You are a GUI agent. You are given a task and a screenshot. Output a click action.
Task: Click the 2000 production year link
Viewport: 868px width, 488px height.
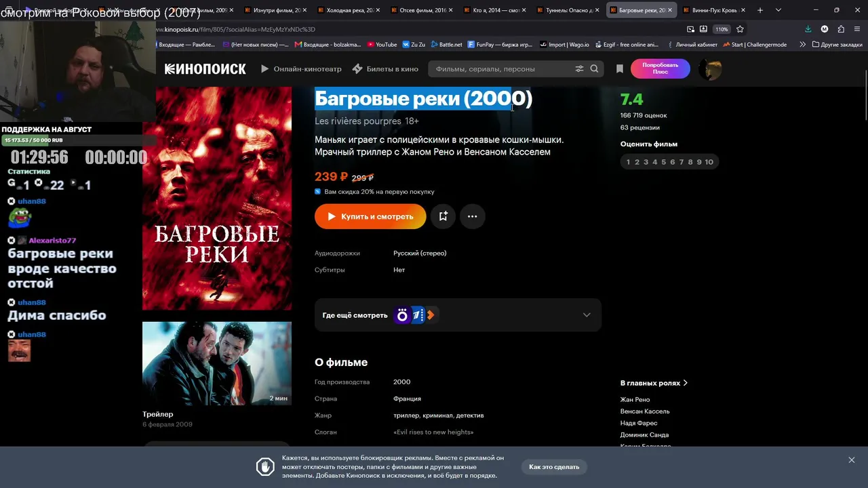(x=402, y=382)
